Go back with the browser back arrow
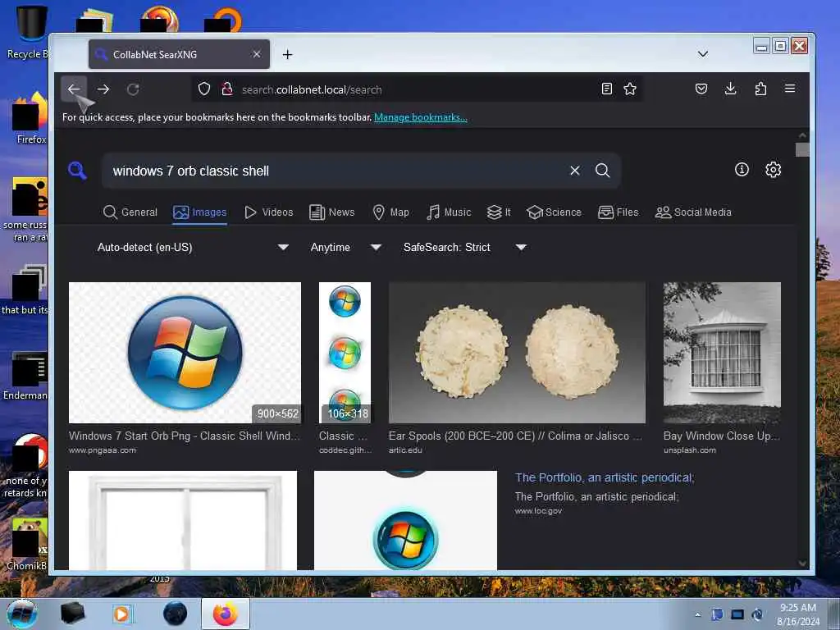Image resolution: width=840 pixels, height=630 pixels. [x=74, y=89]
